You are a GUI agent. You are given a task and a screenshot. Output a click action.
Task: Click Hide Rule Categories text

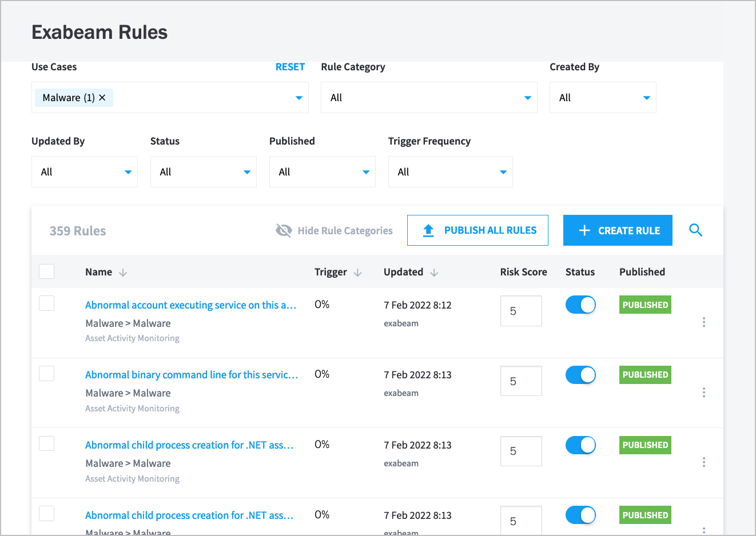[345, 231]
